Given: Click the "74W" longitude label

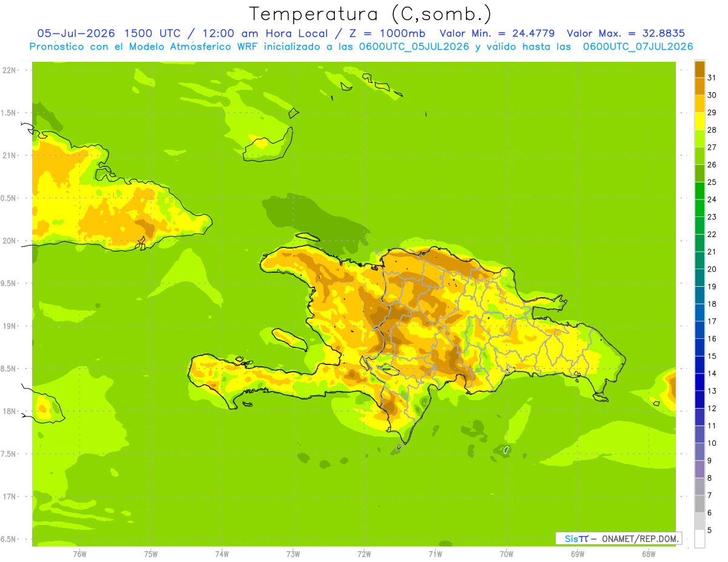Looking at the screenshot, I should coord(222,554).
